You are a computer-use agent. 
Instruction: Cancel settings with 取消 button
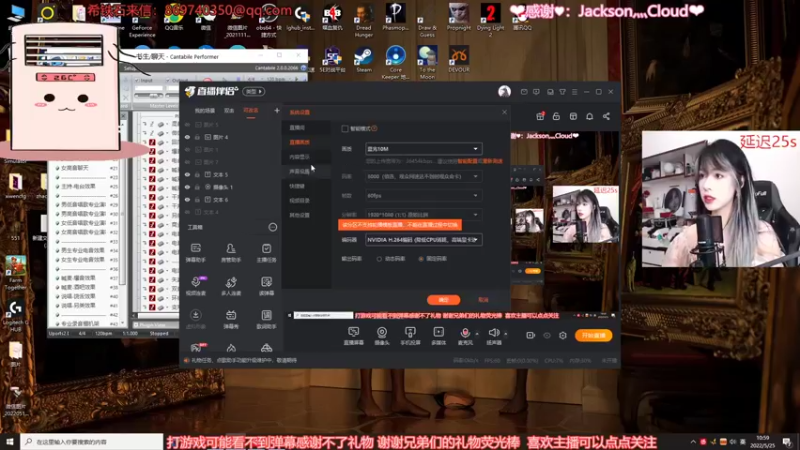pos(483,300)
